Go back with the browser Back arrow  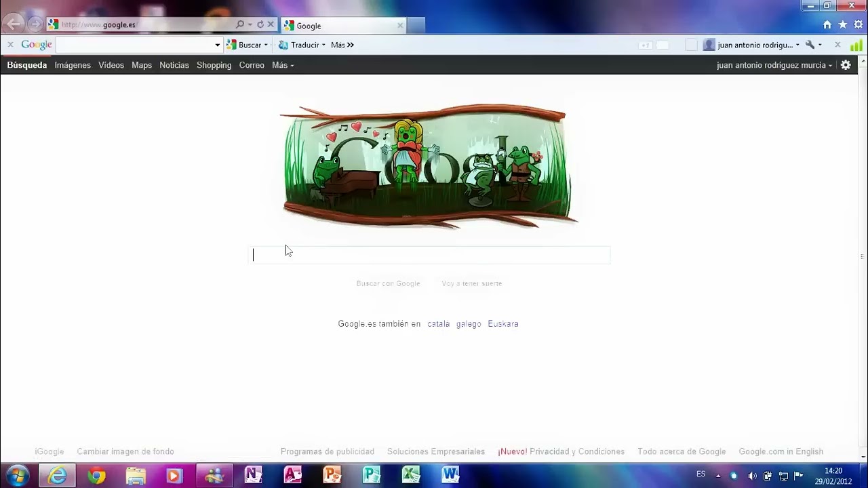point(13,24)
